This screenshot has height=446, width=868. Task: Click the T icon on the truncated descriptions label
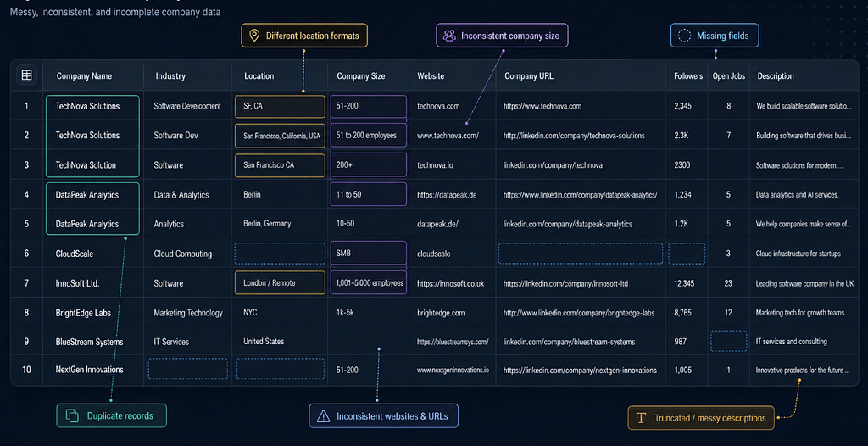click(x=641, y=418)
